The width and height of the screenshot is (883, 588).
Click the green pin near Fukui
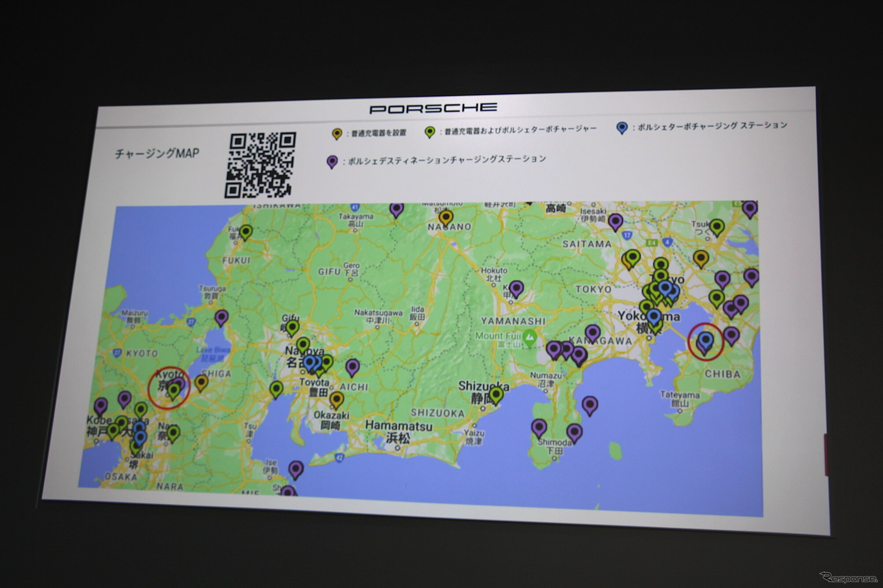246,232
